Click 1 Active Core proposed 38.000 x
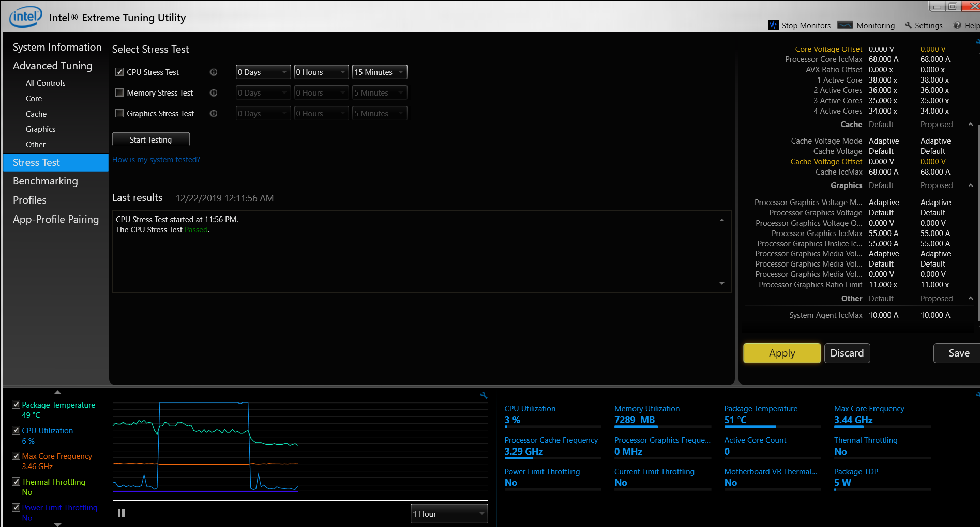This screenshot has height=527, width=980. click(934, 80)
